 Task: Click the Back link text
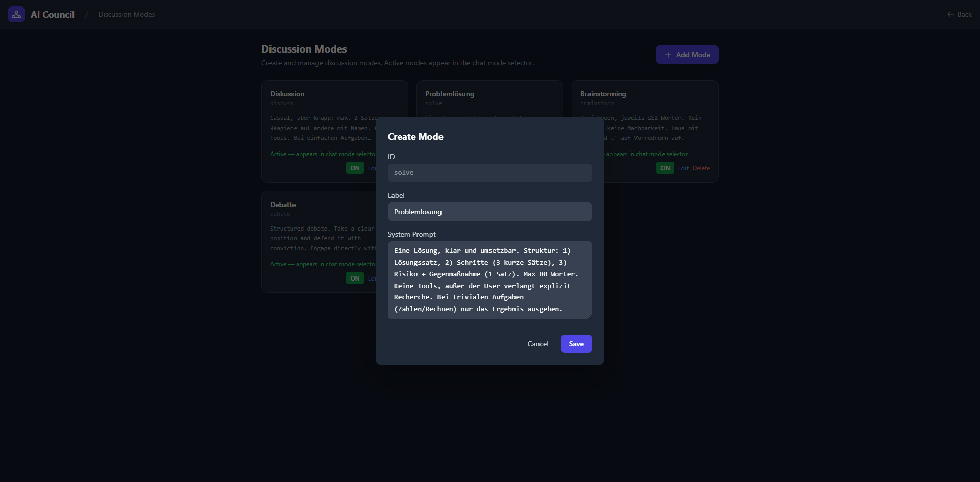(964, 14)
